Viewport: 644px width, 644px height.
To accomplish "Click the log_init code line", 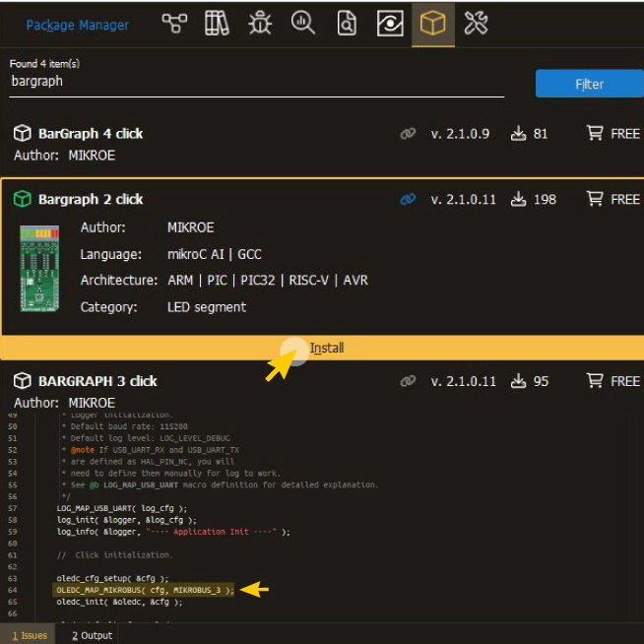I will (x=126, y=520).
